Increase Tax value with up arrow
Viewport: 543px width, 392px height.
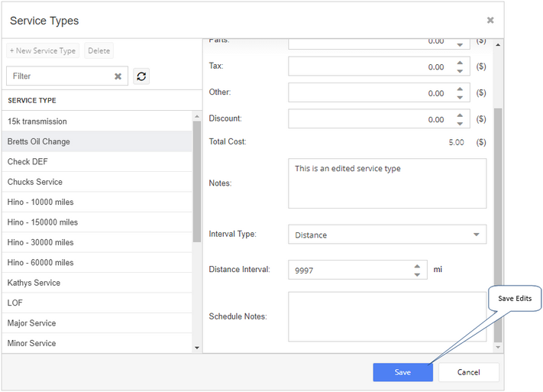[460, 63]
